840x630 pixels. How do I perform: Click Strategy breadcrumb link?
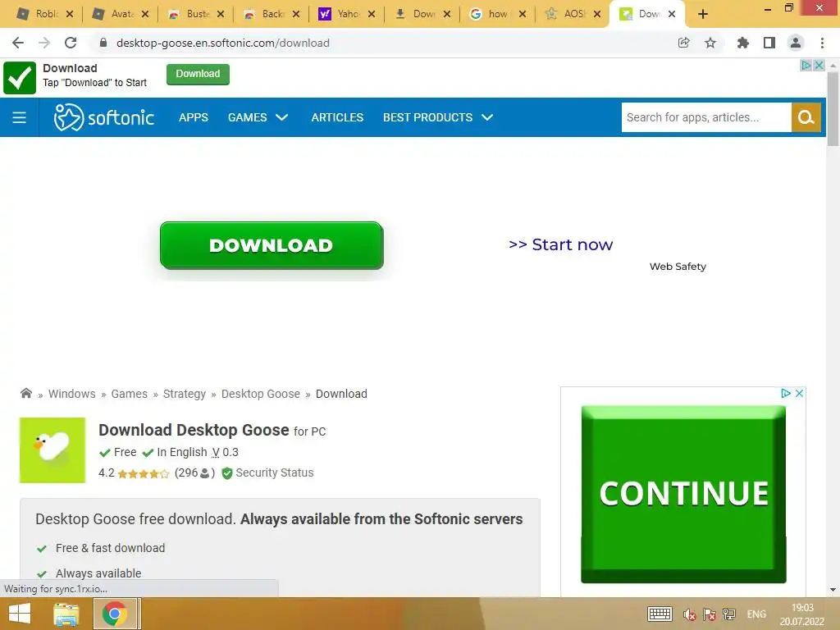(185, 394)
